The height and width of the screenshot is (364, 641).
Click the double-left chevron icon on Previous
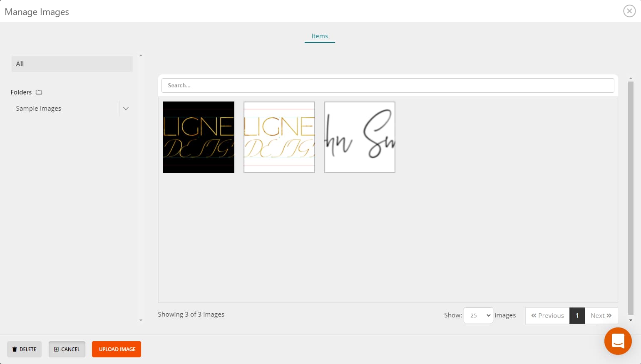(534, 316)
